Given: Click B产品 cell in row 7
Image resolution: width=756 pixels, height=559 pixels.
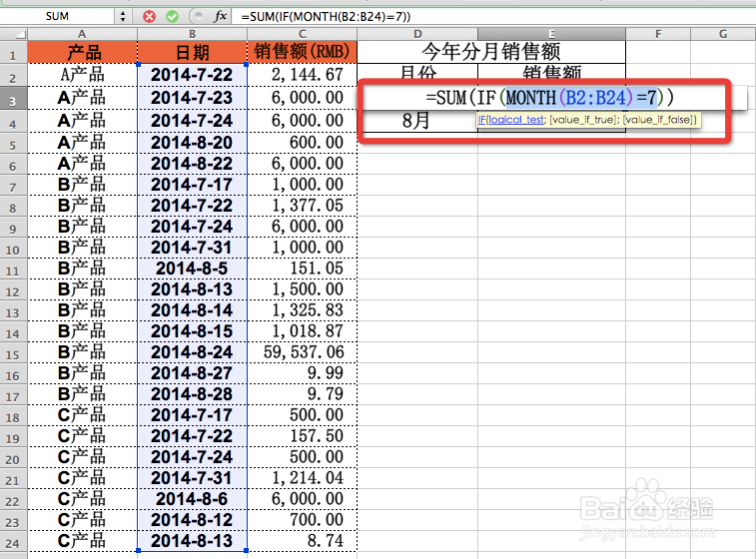Looking at the screenshot, I should coord(83,185).
